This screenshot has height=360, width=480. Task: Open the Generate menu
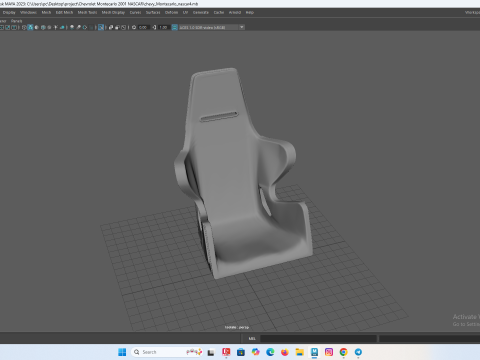pyautogui.click(x=201, y=13)
